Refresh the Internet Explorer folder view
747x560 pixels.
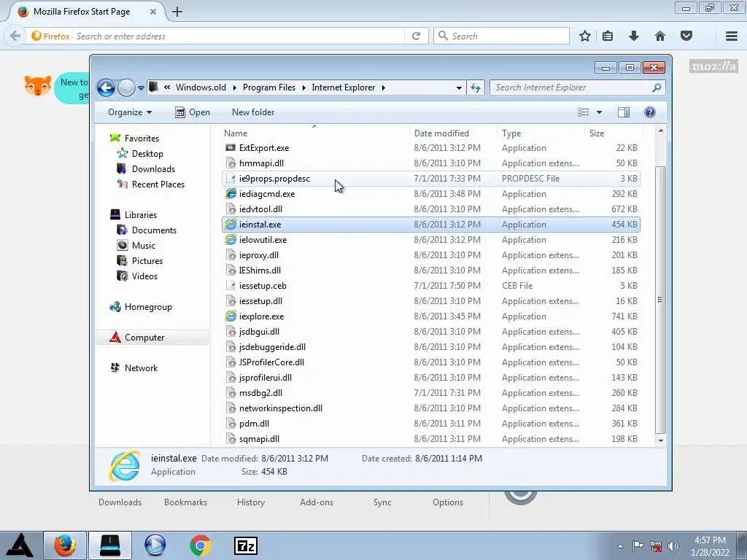[476, 87]
